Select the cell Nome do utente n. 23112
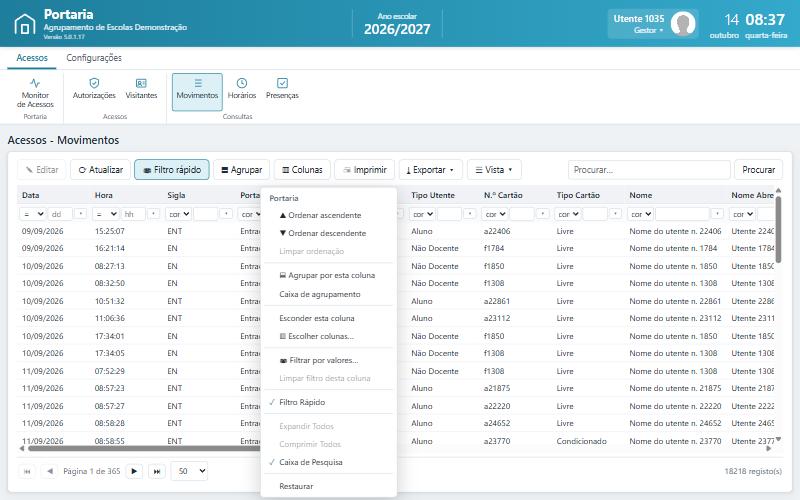Viewport: 800px width, 500px height. click(675, 318)
